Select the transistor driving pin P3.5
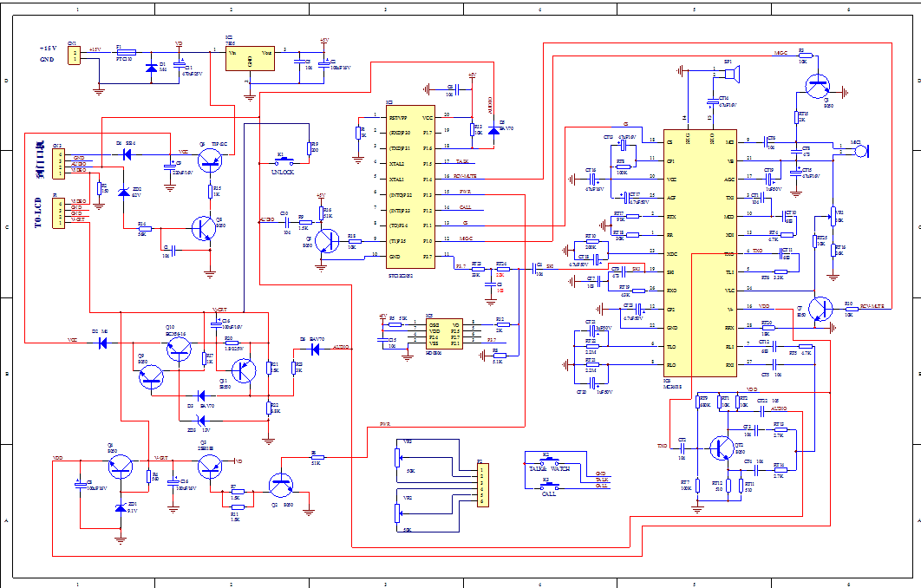 (327, 241)
